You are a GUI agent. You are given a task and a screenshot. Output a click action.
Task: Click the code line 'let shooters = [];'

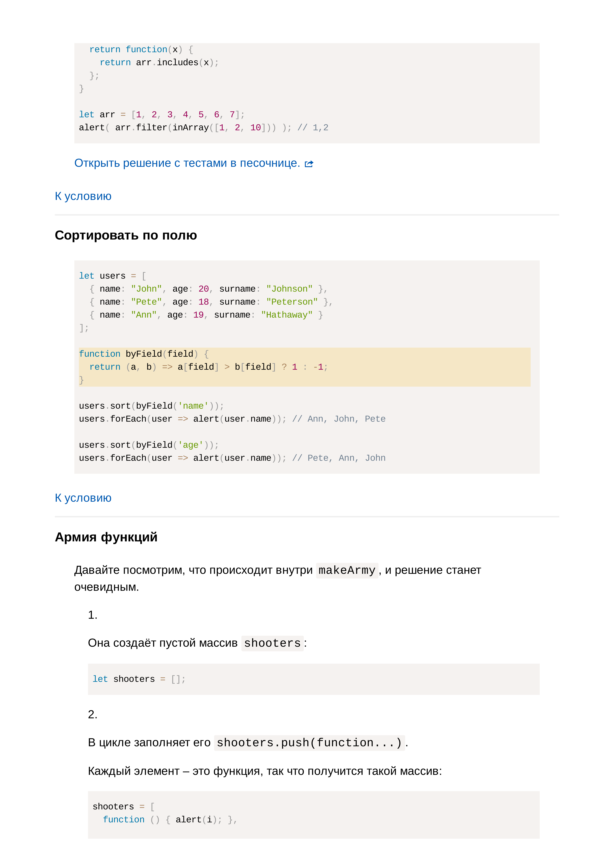pos(139,679)
